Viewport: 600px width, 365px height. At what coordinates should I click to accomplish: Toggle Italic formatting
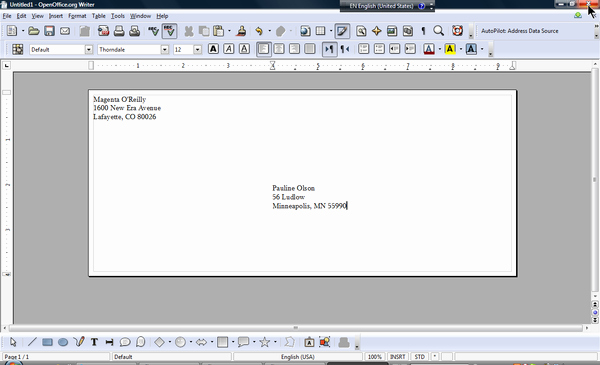click(229, 49)
